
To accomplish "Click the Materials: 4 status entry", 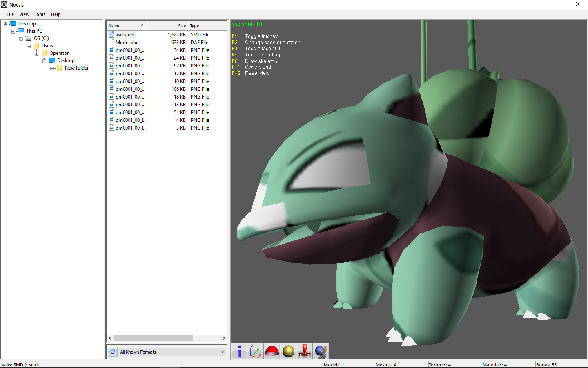I will [x=508, y=365].
